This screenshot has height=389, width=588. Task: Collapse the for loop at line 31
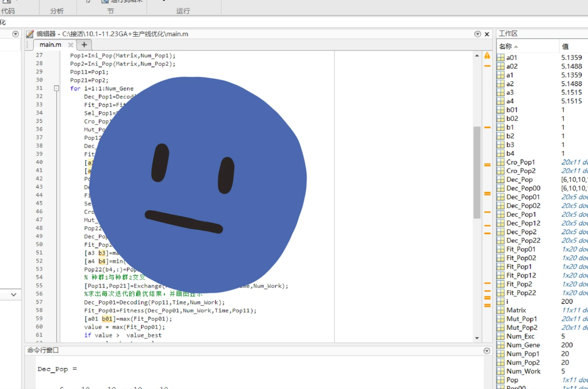pyautogui.click(x=56, y=88)
